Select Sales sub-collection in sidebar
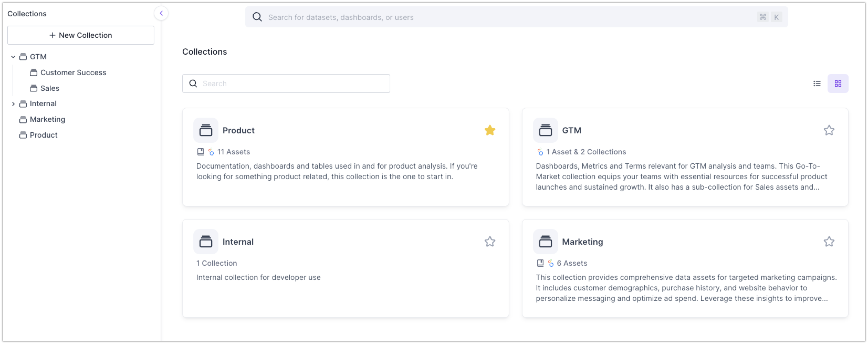The width and height of the screenshot is (868, 344). coord(50,88)
